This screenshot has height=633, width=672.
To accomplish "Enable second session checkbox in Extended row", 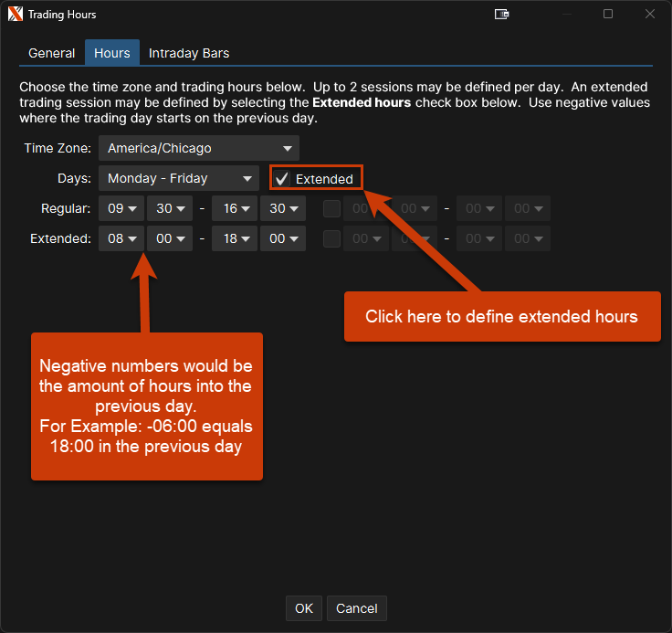I will (x=331, y=239).
